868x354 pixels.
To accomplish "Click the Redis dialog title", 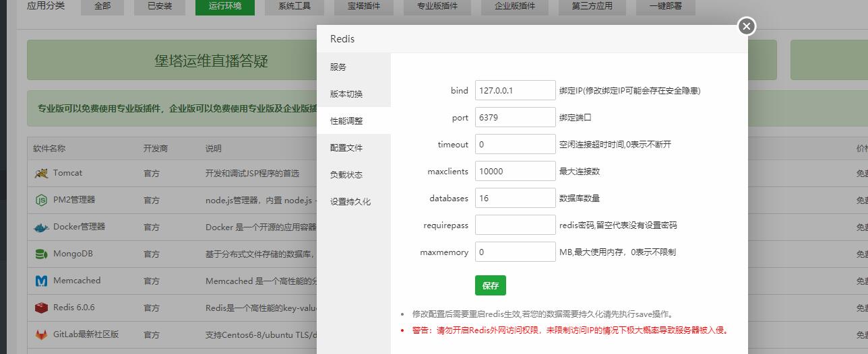I will 342,39.
